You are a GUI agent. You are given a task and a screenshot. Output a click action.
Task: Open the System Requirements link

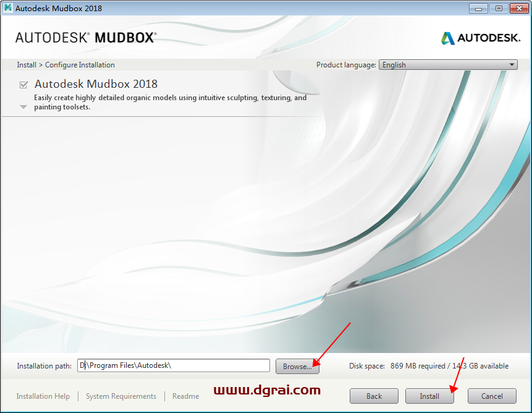tap(121, 396)
